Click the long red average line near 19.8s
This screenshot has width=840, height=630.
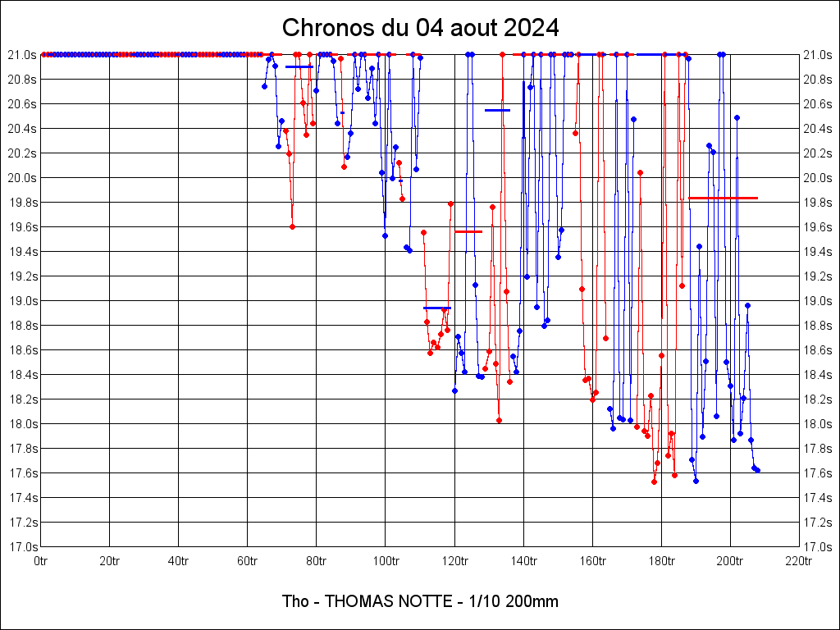tap(723, 198)
